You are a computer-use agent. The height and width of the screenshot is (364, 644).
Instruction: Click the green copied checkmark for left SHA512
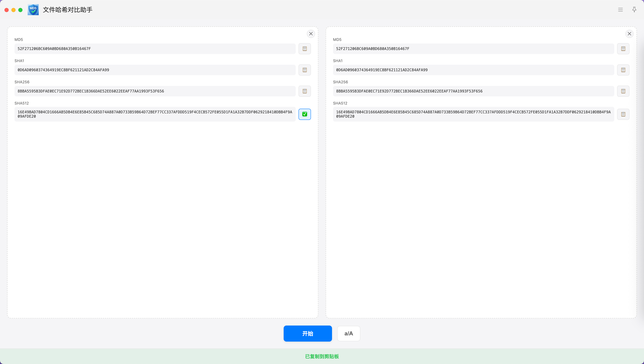pyautogui.click(x=305, y=114)
